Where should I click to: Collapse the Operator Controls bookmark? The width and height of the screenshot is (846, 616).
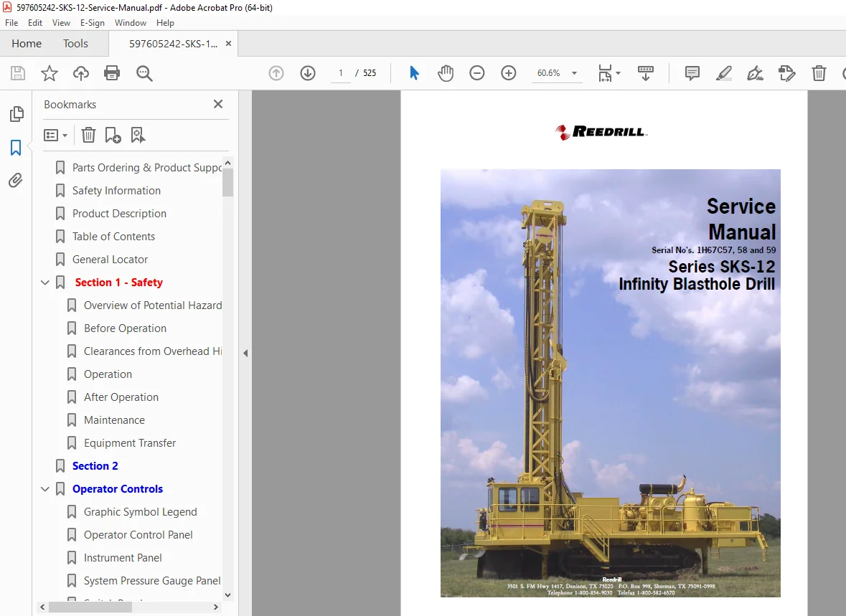pos(45,488)
